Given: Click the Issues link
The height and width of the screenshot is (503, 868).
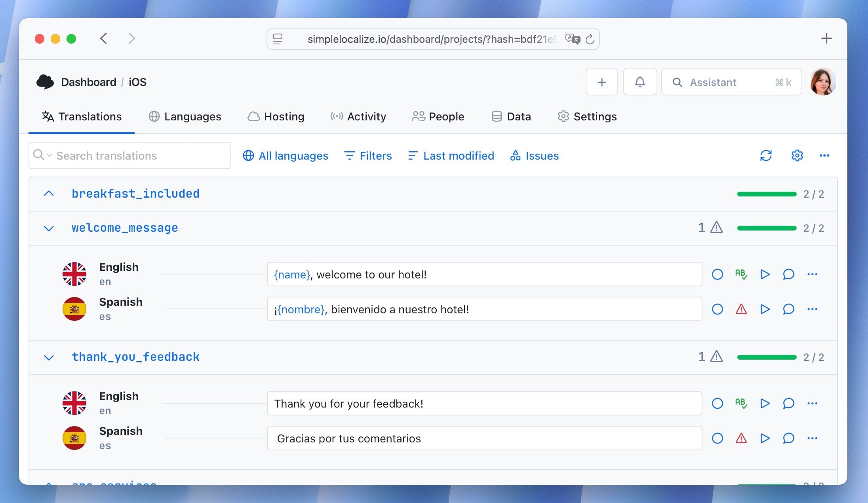Looking at the screenshot, I should tap(535, 156).
